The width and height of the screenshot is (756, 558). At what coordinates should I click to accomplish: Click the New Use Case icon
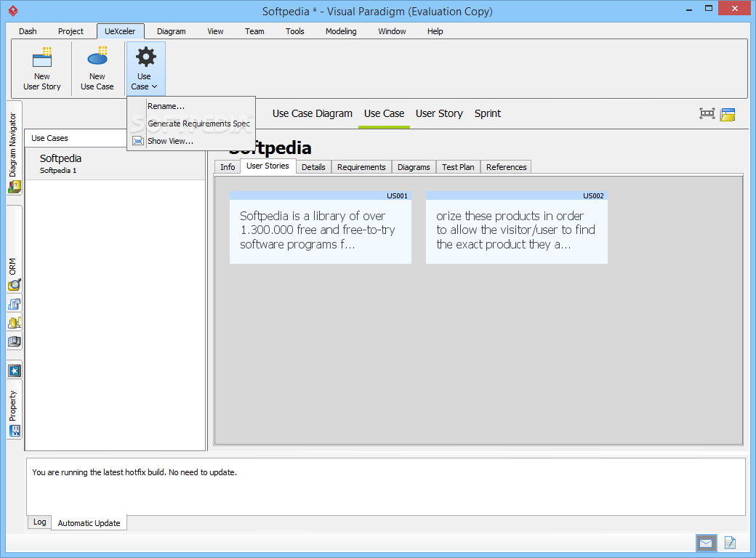click(97, 69)
